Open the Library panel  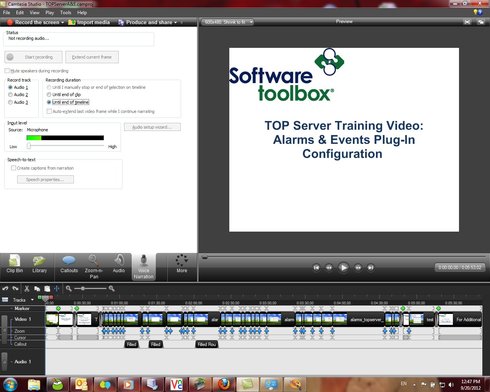click(x=39, y=264)
